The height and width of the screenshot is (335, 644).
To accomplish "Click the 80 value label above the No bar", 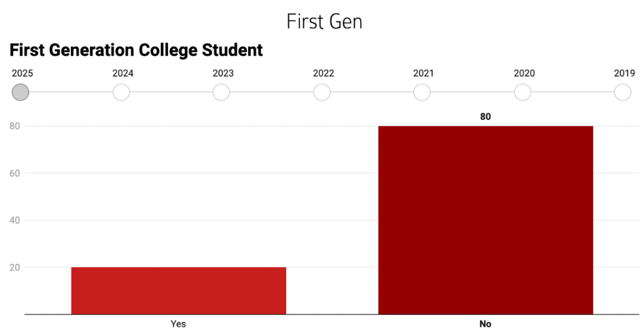I will click(x=485, y=117).
